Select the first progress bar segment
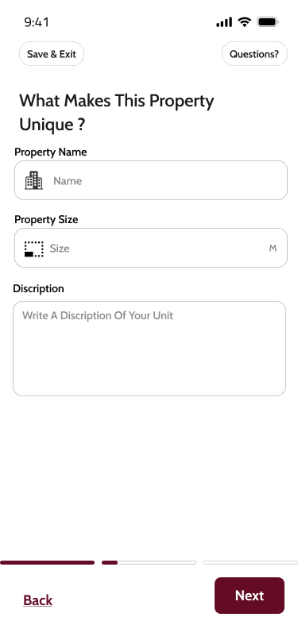Viewport: 298px width, 644px height. click(47, 563)
